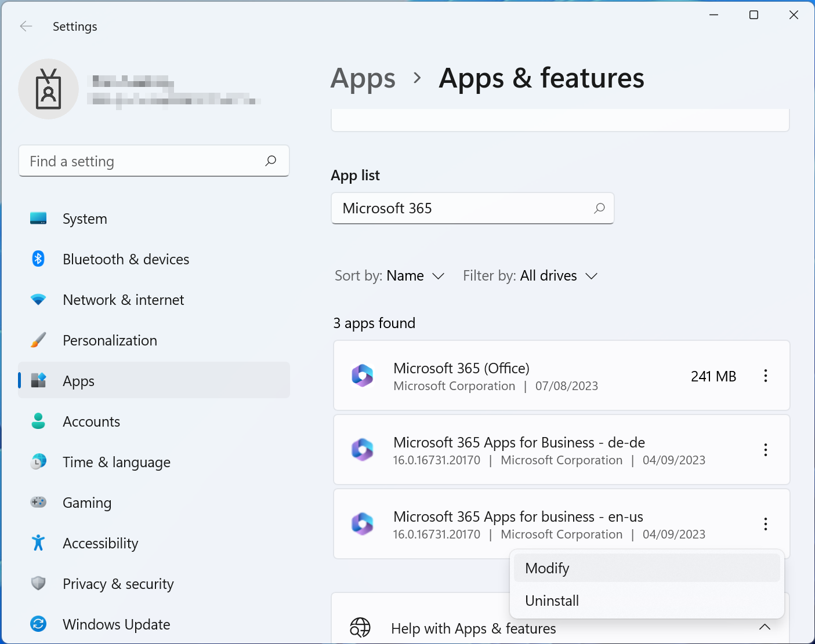Click the Microsoft 365 (Office) app name
This screenshot has width=815, height=644.
pos(461,368)
